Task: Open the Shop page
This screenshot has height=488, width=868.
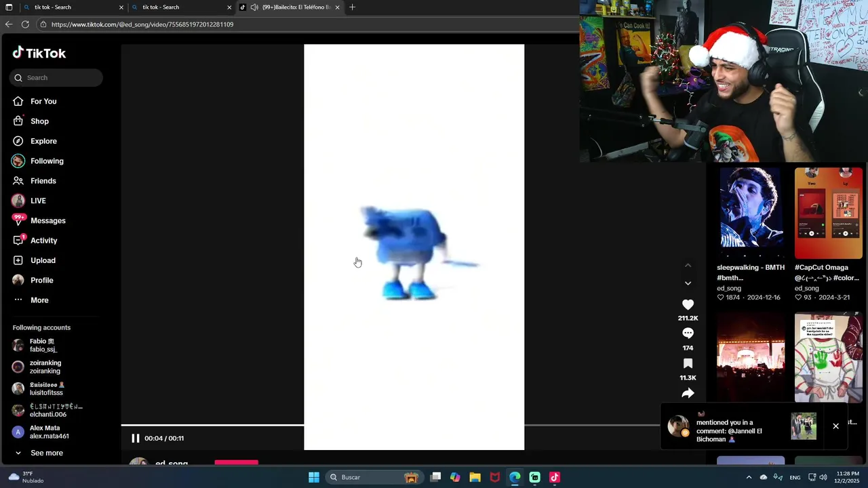Action: coord(39,121)
